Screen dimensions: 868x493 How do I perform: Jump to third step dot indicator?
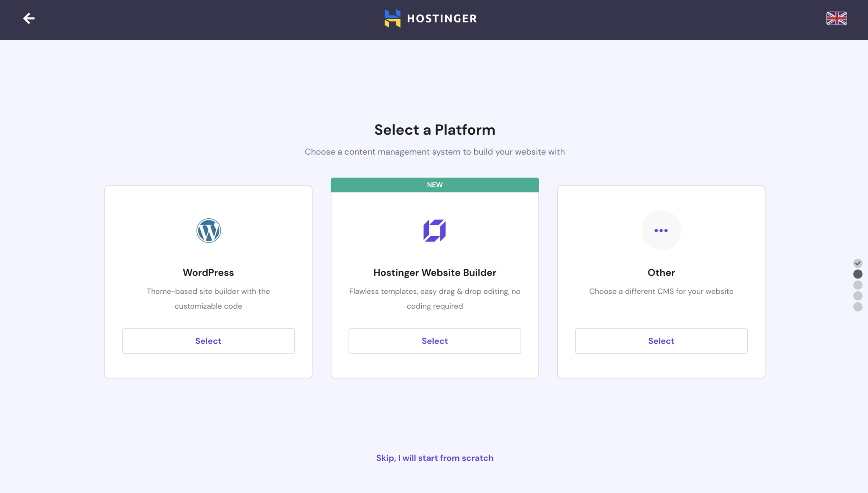[858, 285]
